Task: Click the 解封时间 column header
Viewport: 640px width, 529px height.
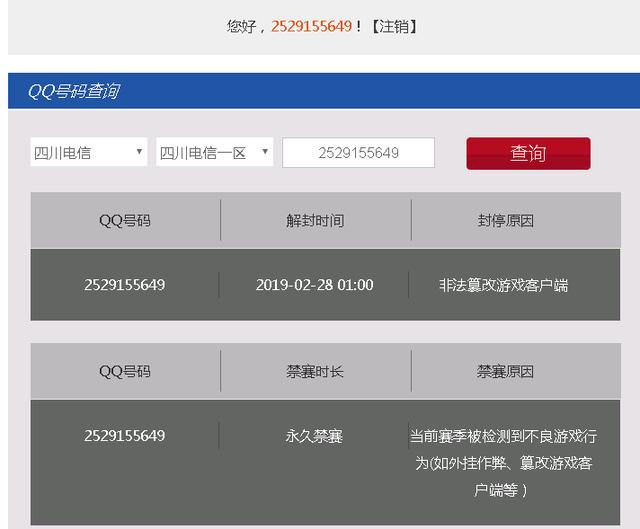Action: pos(315,220)
